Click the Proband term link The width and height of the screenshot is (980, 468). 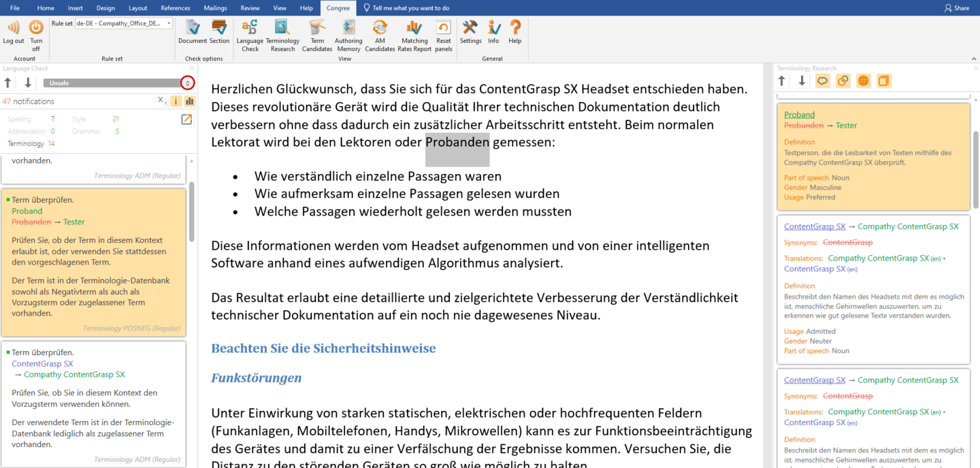(x=799, y=114)
